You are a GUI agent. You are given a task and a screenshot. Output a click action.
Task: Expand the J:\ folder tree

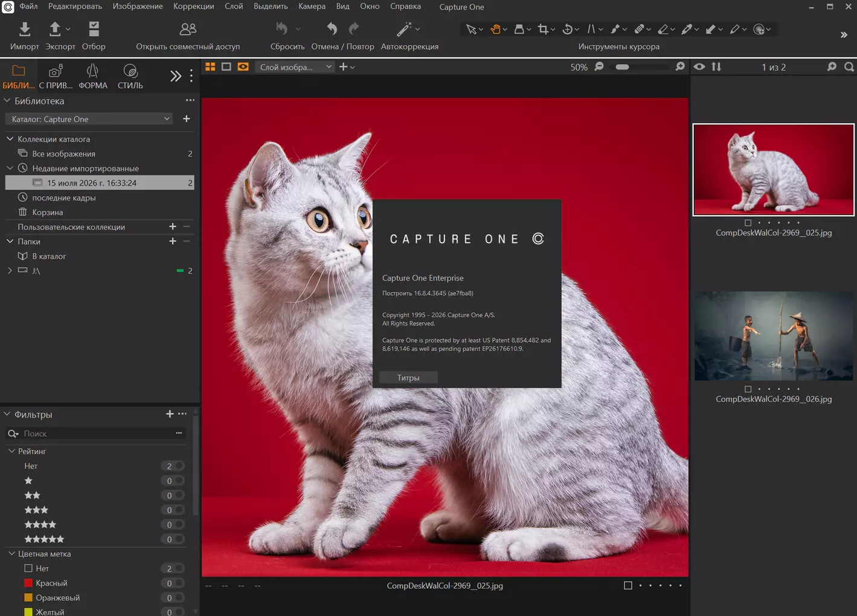tap(10, 271)
